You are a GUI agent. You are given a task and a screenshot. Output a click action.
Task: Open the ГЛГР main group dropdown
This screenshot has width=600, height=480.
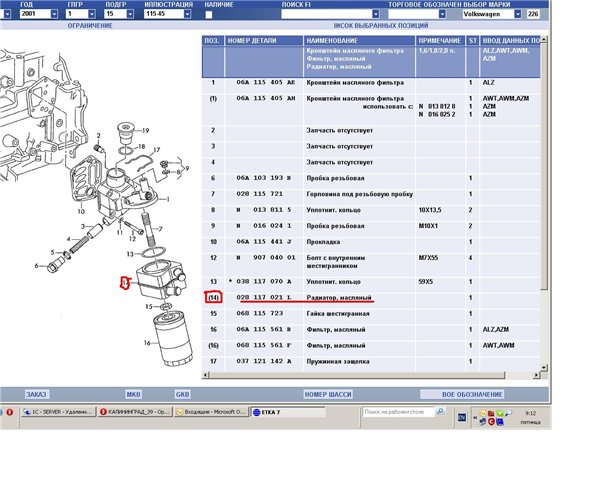(x=92, y=14)
